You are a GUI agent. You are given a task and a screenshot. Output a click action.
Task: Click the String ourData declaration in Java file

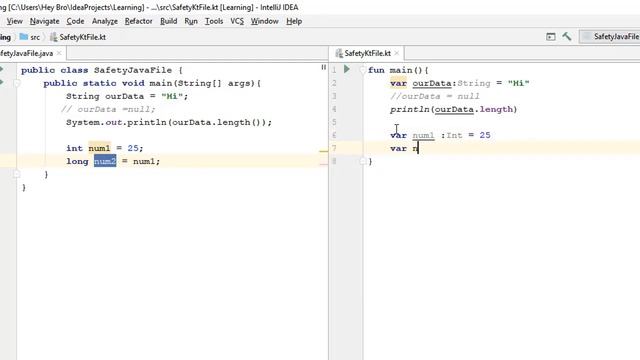point(127,96)
